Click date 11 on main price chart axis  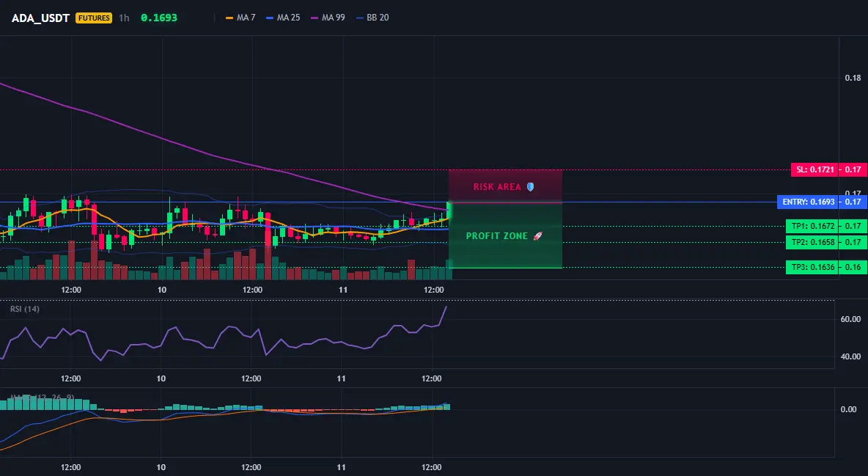pyautogui.click(x=342, y=290)
